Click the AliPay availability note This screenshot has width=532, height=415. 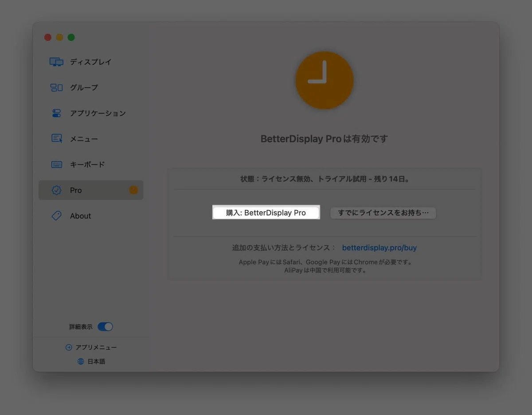coord(325,271)
